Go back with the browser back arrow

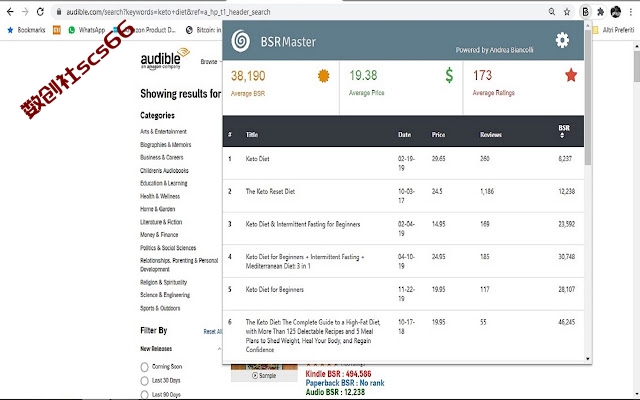tap(10, 12)
